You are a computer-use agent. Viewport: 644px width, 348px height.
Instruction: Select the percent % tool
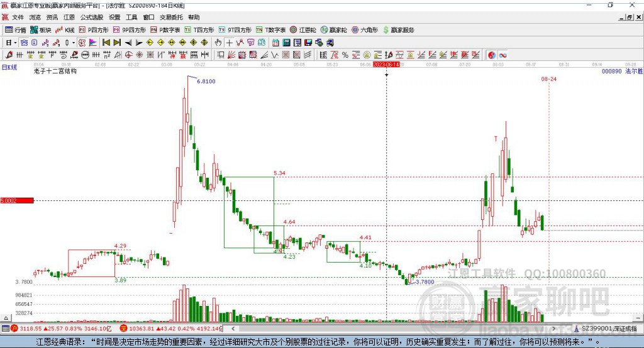pyautogui.click(x=345, y=55)
